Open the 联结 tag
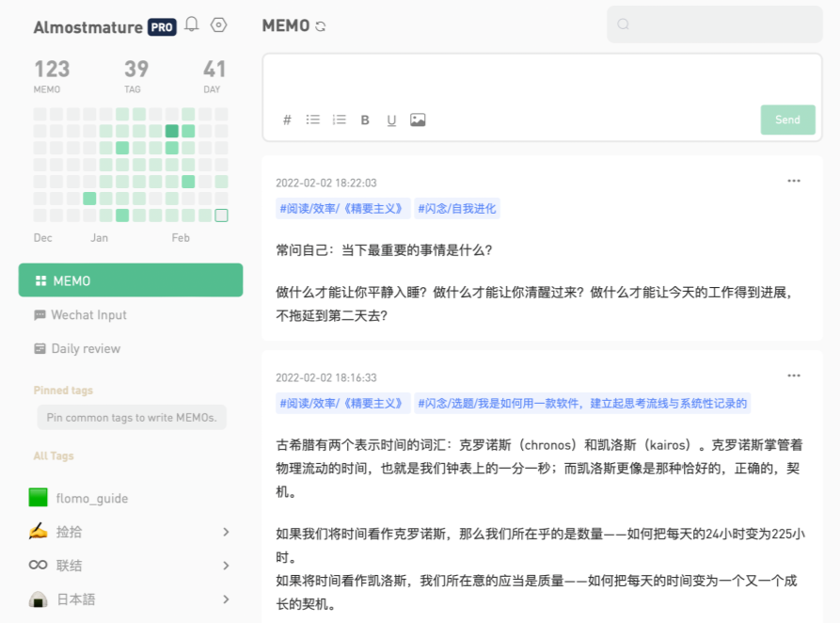The width and height of the screenshot is (840, 623). click(69, 566)
